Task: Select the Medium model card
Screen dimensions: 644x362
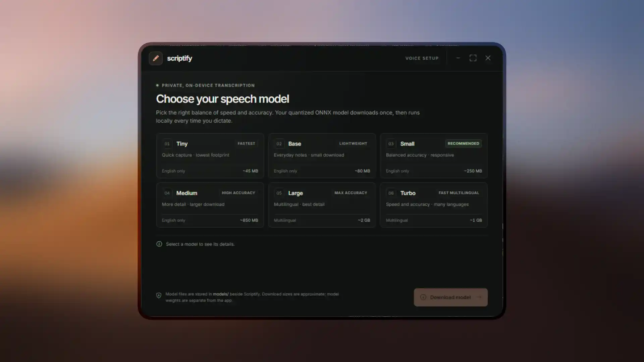Action: 210,205
